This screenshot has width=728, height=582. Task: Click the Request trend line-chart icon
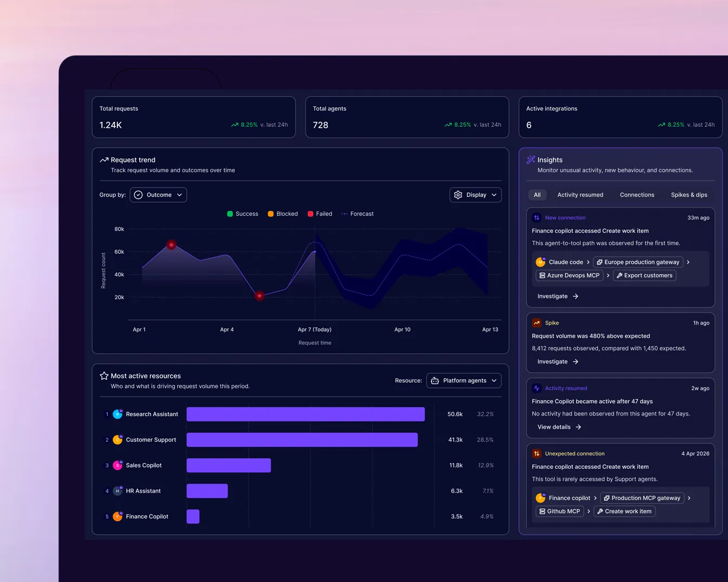[x=104, y=160]
